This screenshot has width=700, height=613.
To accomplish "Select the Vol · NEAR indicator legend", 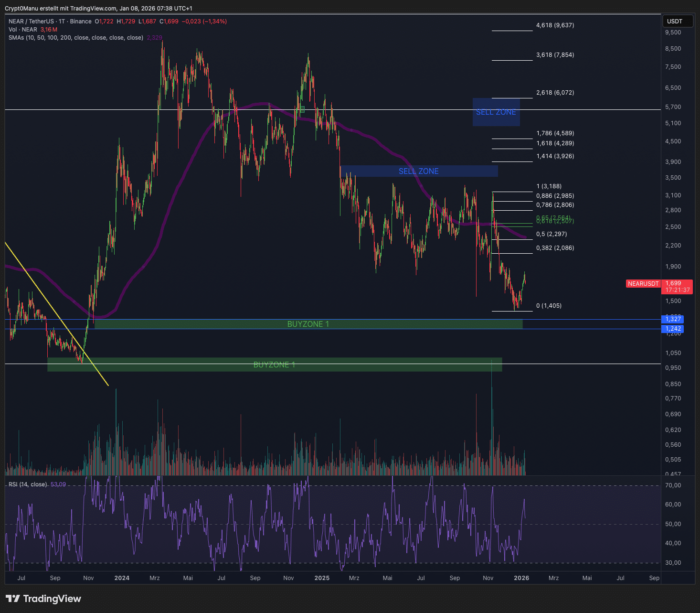I will point(23,30).
